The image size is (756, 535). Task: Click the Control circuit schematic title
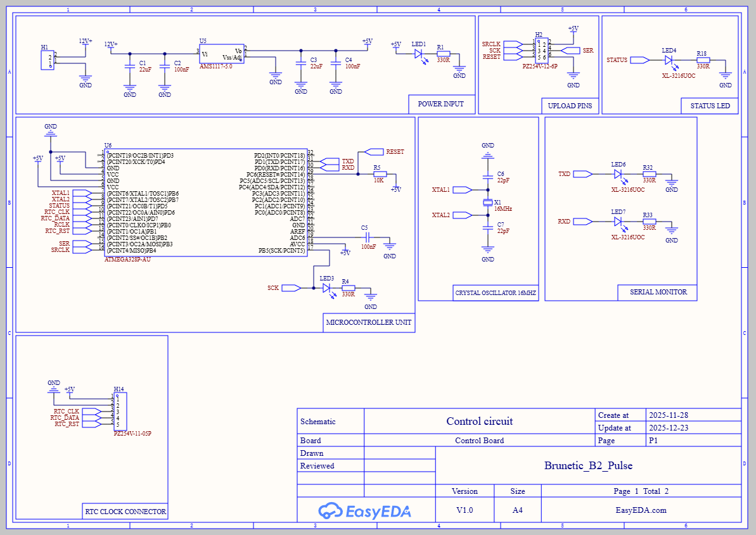(480, 422)
